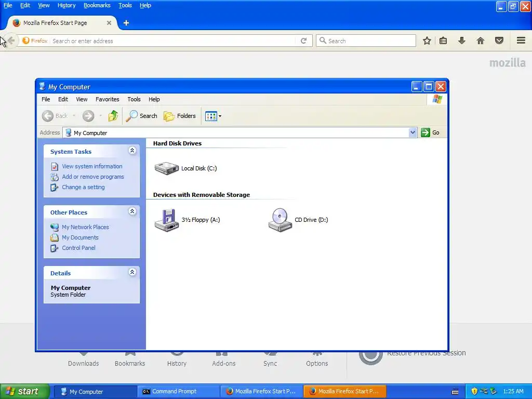Go to My Documents link
532x399 pixels.
[x=80, y=237]
